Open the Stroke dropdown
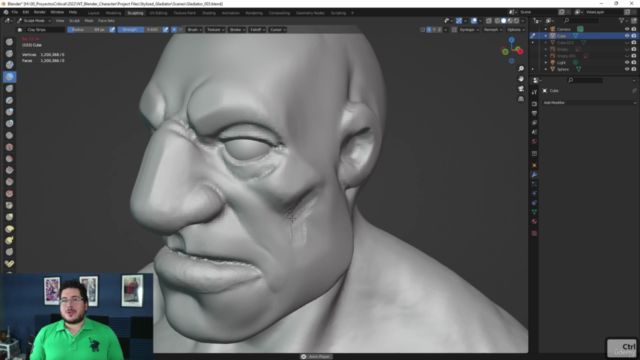The width and height of the screenshot is (640, 360). coord(237,30)
